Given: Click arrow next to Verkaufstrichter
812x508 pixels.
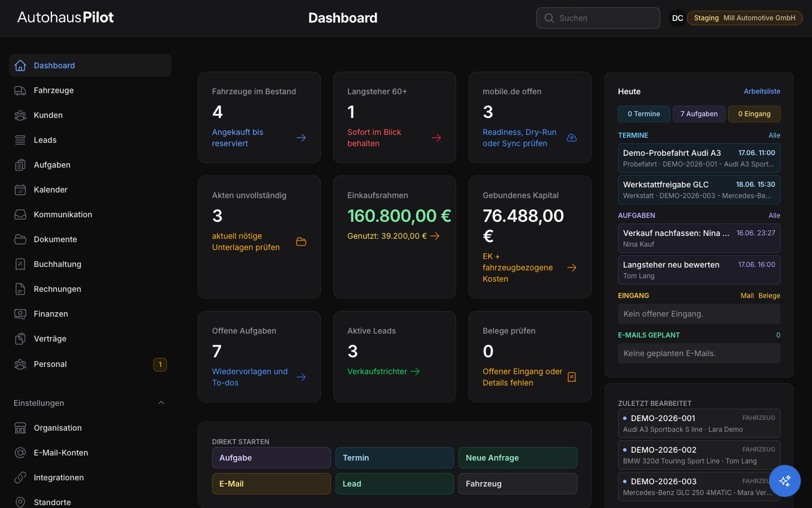Looking at the screenshot, I should pos(415,371).
